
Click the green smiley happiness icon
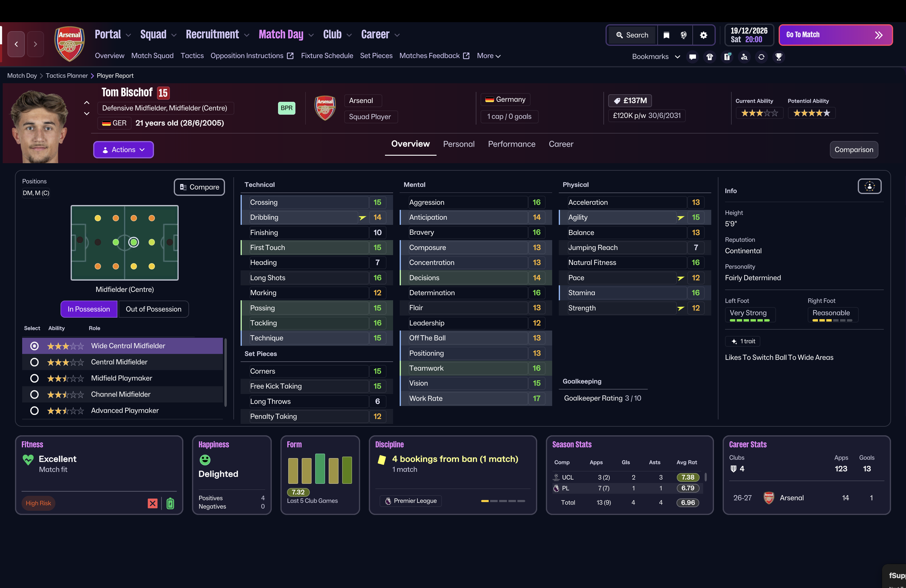pyautogui.click(x=205, y=460)
